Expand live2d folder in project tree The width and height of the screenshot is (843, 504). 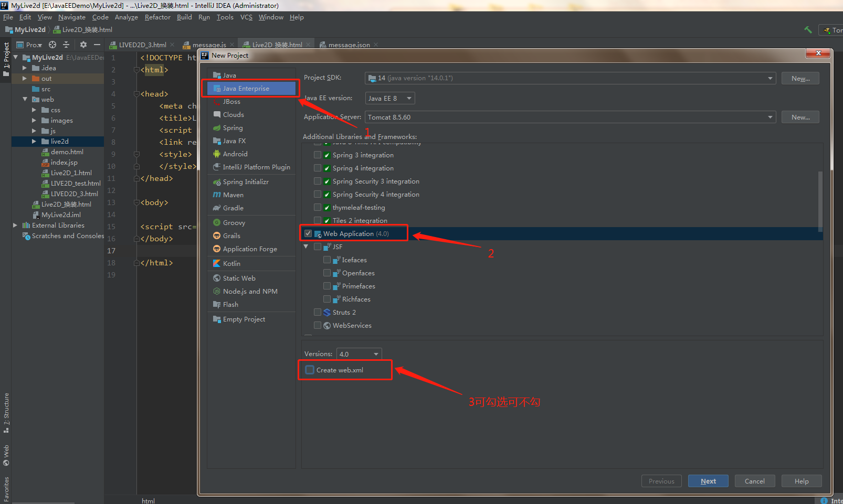[34, 142]
